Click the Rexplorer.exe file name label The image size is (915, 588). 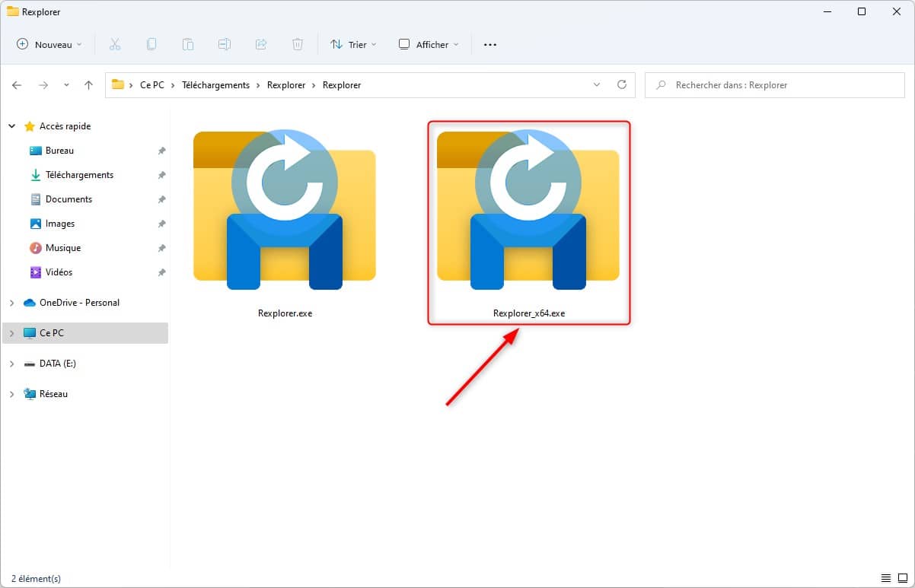click(x=285, y=313)
